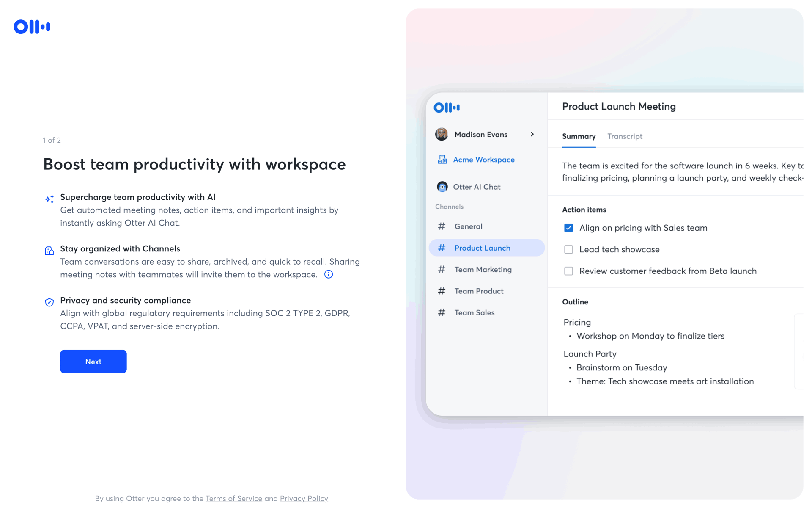Open the Privacy Policy link
This screenshot has width=812, height=508.
point(304,499)
